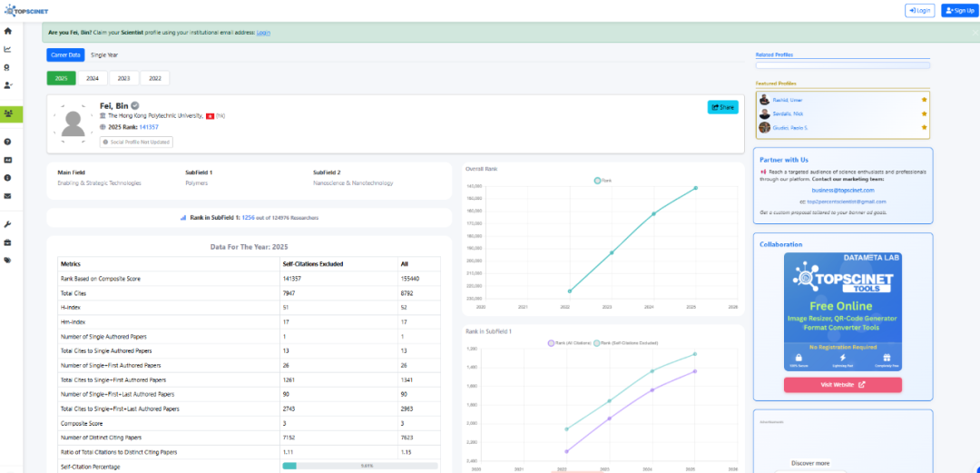
Task: Click the Share button
Action: click(722, 107)
